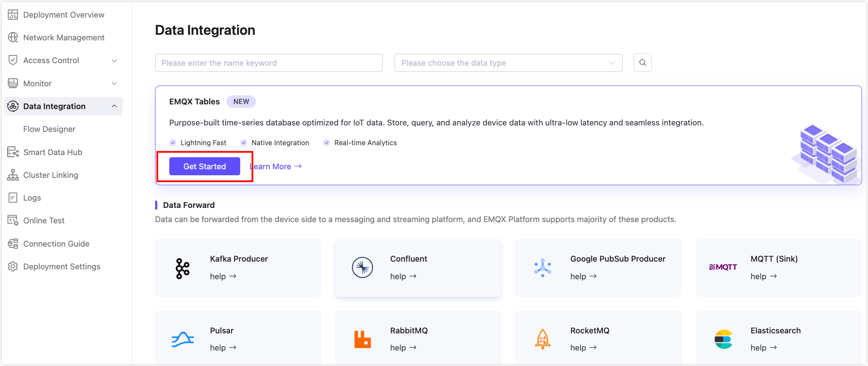Click the Connection Guide icon
The image size is (868, 366).
click(x=13, y=244)
